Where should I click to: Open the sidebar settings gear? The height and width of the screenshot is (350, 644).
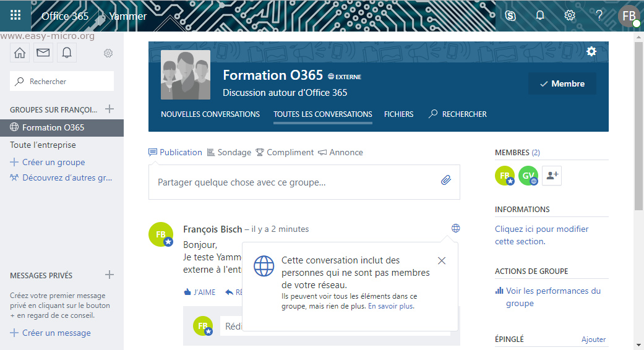[x=108, y=53]
